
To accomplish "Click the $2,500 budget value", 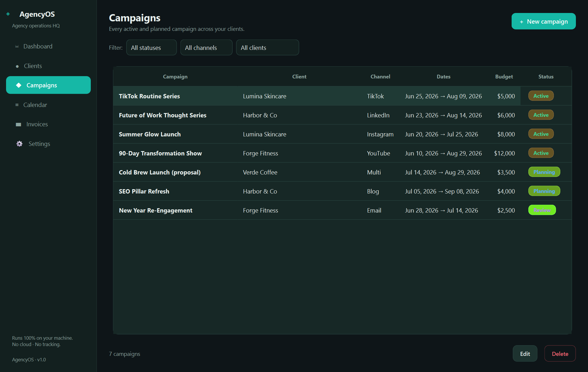I will (506, 211).
